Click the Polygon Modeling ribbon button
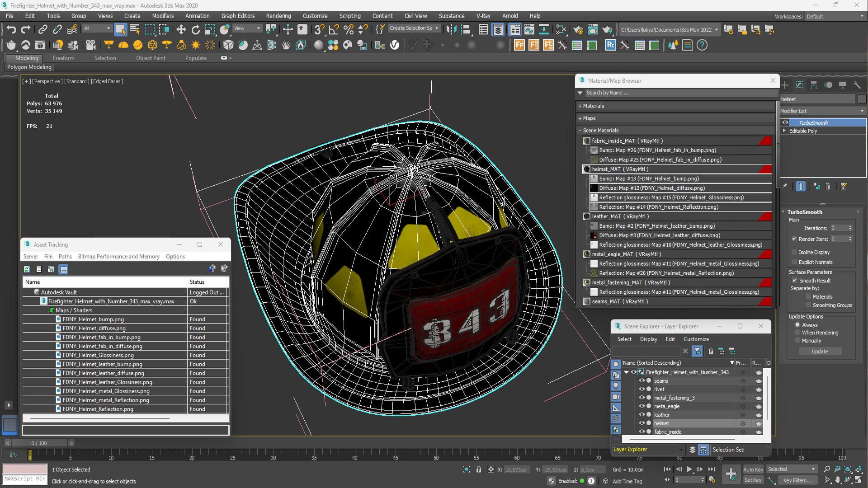 click(29, 67)
